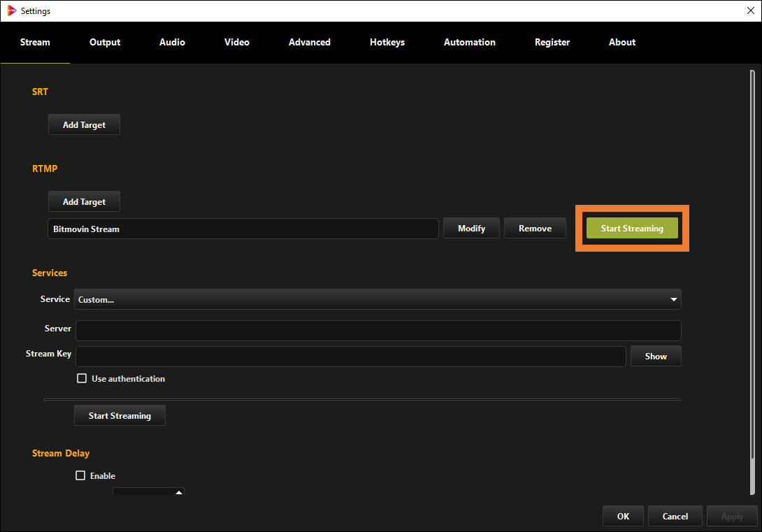Focus the Server input field
Image resolution: width=762 pixels, height=532 pixels.
point(378,331)
